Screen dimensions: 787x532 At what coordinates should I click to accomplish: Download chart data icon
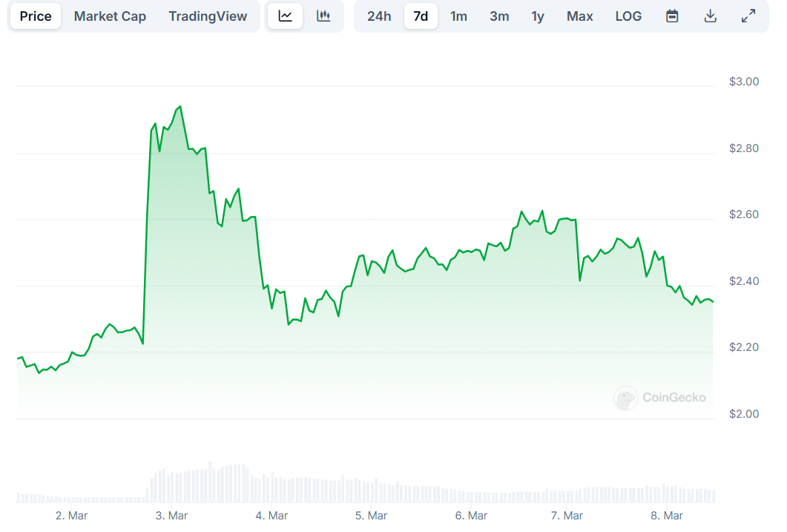point(710,16)
